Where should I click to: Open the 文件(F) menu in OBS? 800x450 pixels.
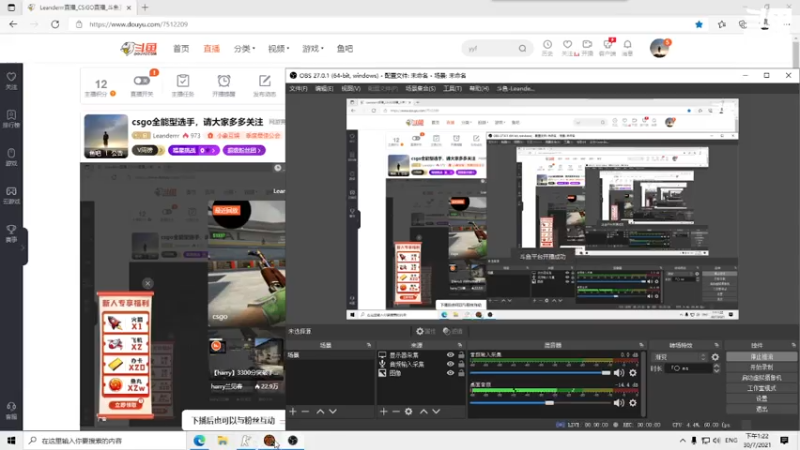[x=298, y=89]
